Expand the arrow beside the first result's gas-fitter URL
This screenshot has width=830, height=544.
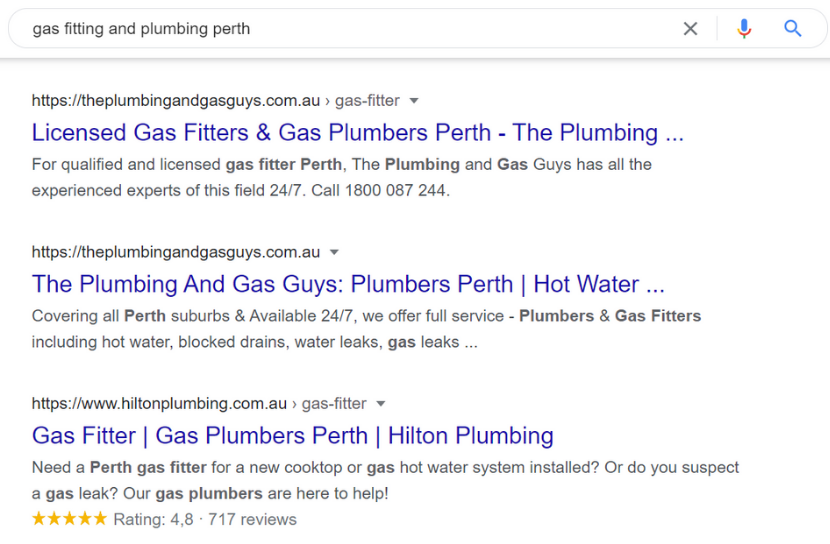pyautogui.click(x=414, y=101)
